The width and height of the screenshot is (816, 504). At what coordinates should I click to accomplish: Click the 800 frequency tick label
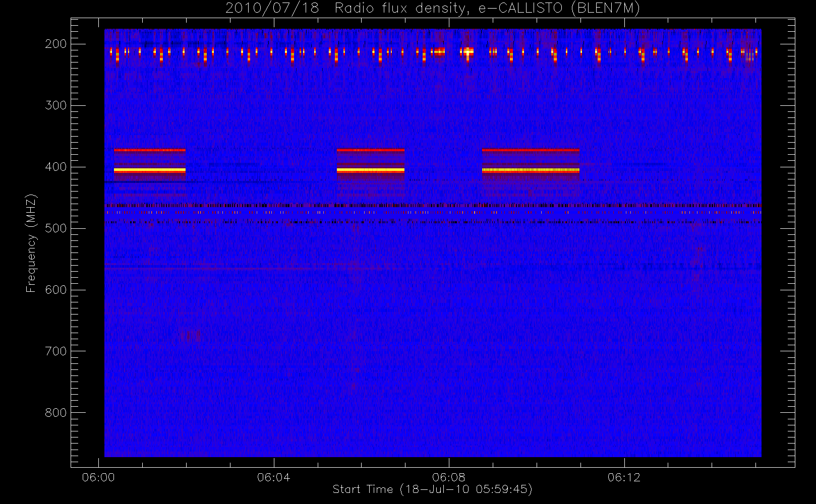(56, 413)
